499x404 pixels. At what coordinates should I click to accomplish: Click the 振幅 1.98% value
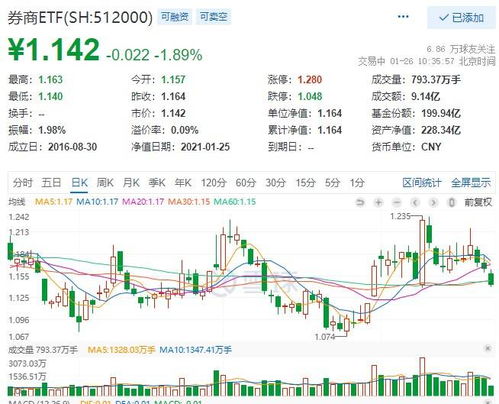click(52, 130)
